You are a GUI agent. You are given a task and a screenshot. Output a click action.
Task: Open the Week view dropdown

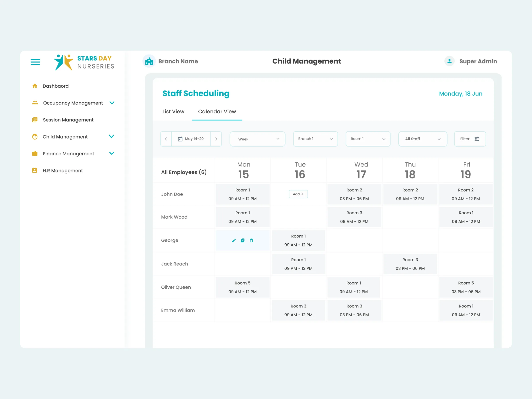(257, 139)
